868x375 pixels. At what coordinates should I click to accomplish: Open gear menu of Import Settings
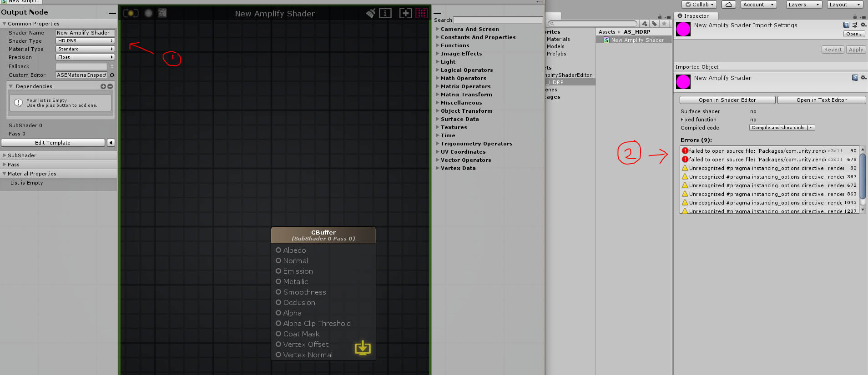[x=863, y=25]
